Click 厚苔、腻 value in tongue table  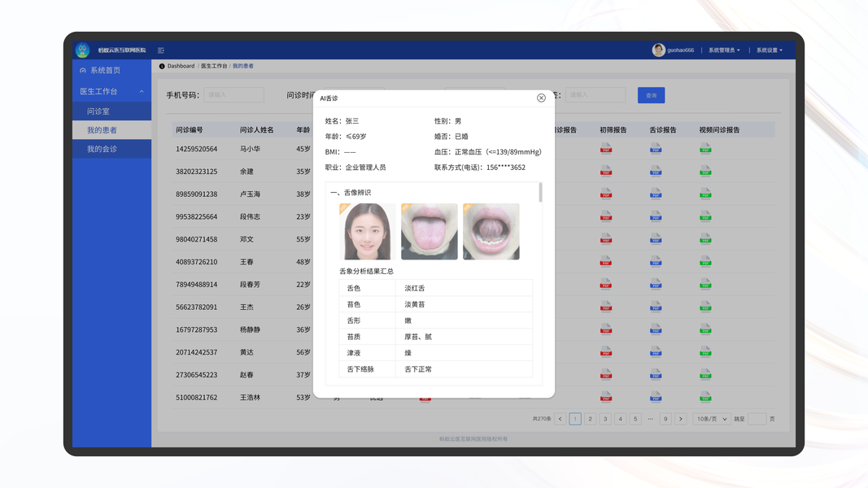tap(418, 337)
